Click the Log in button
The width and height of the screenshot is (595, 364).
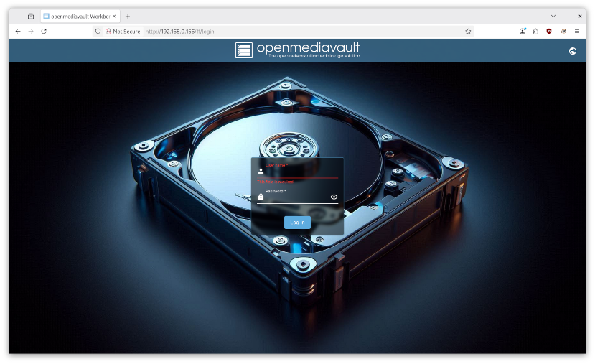coord(297,223)
